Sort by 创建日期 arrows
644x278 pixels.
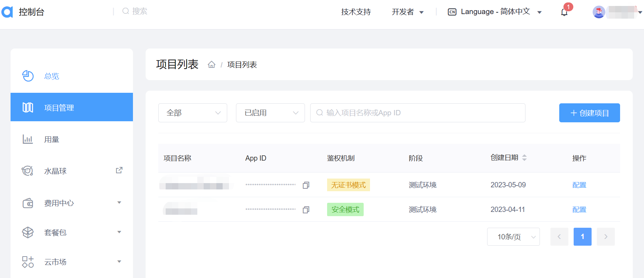tap(524, 158)
